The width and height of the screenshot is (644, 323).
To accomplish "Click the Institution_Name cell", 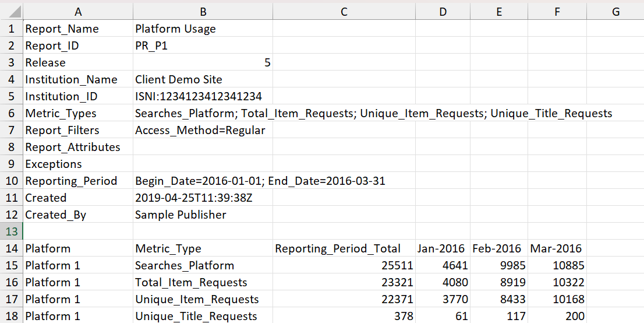I will pyautogui.click(x=78, y=79).
